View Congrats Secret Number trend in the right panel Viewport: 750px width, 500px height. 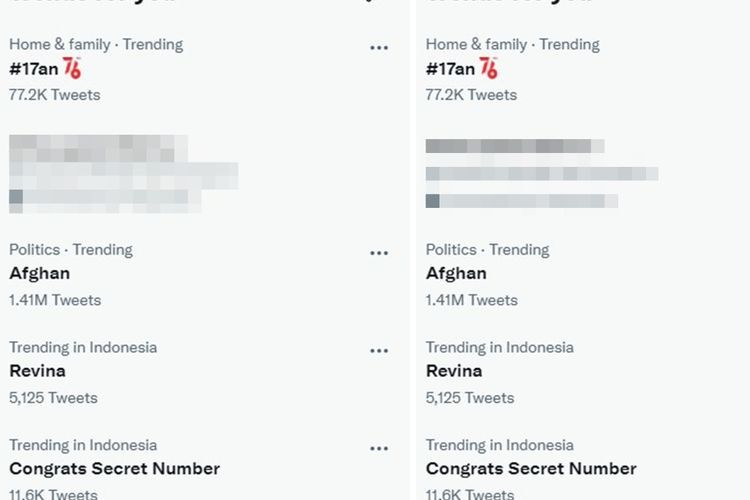531,468
